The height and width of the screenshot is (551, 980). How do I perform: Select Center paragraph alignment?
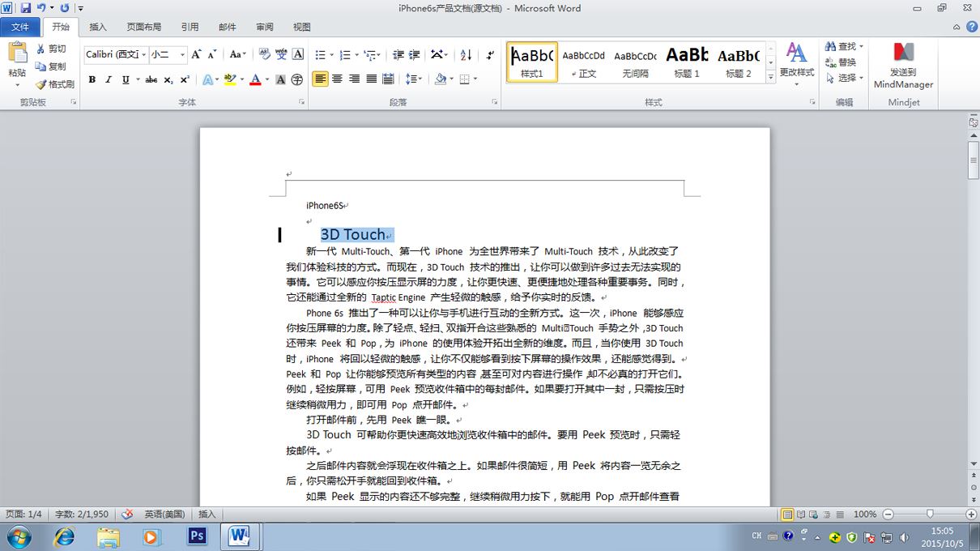click(337, 79)
